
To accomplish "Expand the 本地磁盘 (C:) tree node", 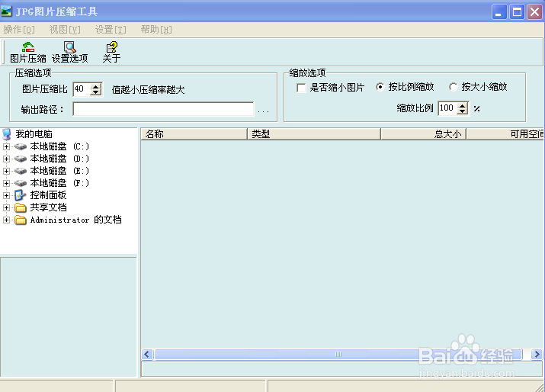I will pos(6,146).
